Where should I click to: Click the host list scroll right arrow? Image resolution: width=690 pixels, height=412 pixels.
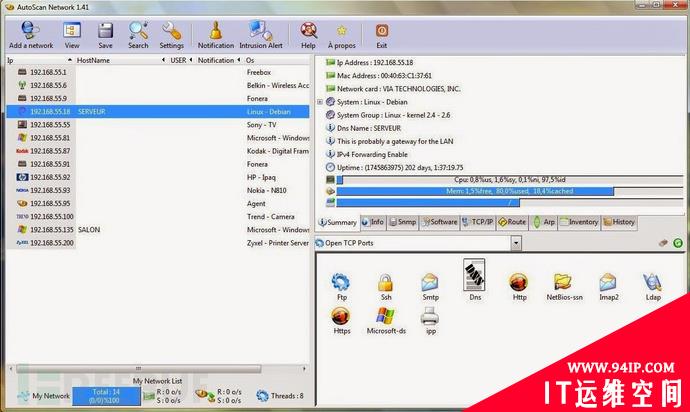tap(305, 368)
